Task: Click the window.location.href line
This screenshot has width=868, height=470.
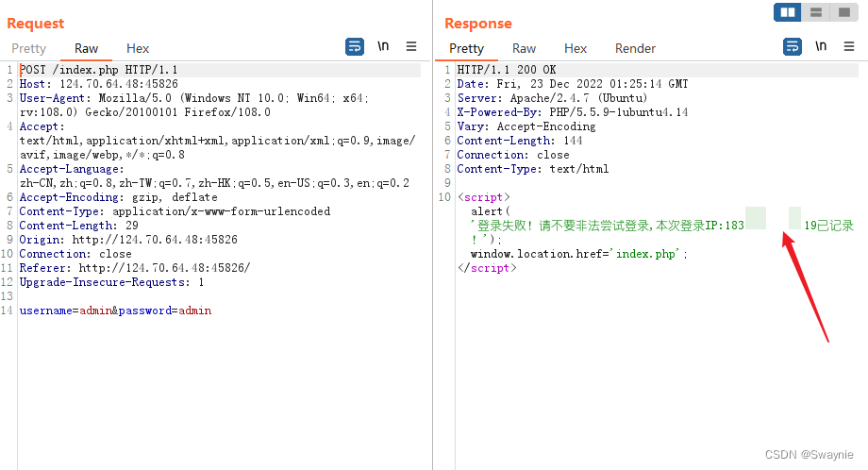Action: pos(578,254)
